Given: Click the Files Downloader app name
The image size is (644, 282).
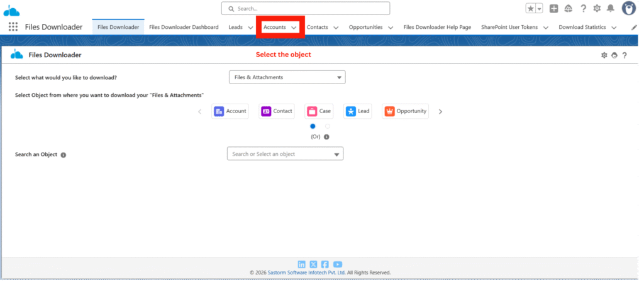Looking at the screenshot, I should pos(54,27).
